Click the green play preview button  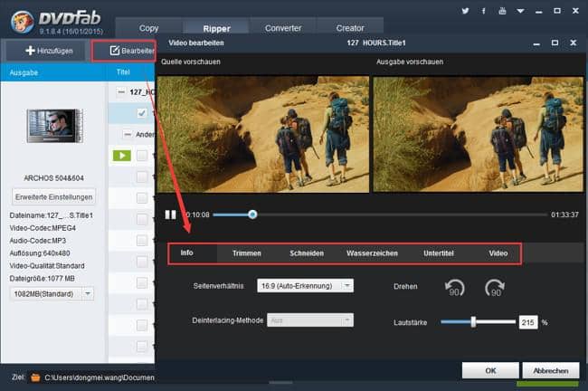(122, 156)
